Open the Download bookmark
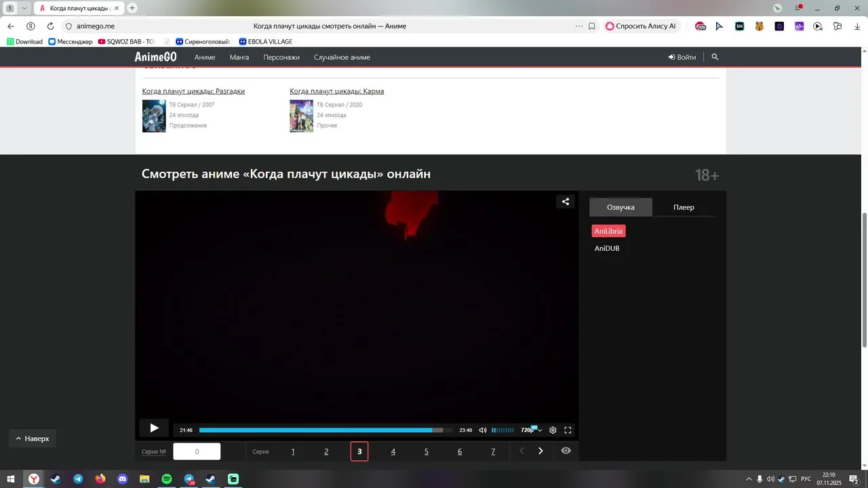 pyautogui.click(x=24, y=42)
